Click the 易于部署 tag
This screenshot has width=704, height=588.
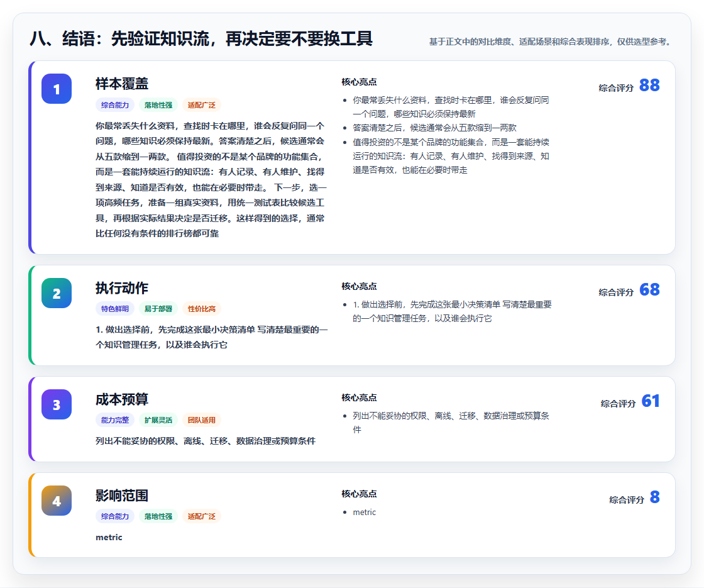click(158, 309)
